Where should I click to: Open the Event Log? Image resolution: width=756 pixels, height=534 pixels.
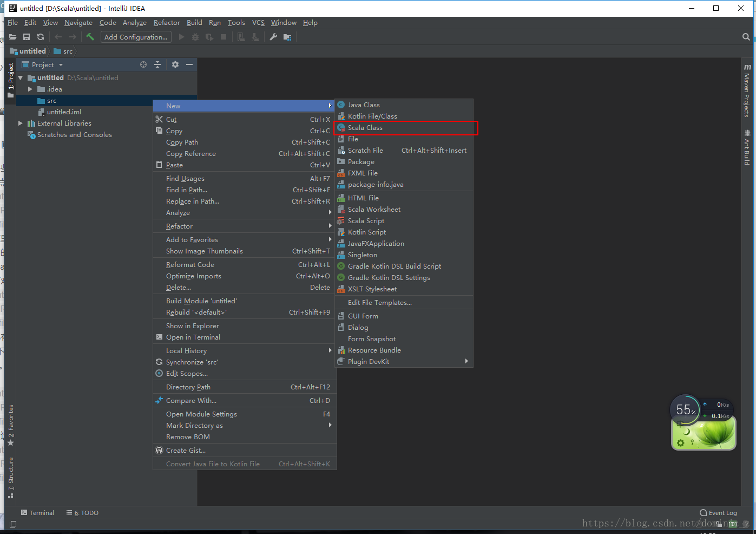click(718, 513)
